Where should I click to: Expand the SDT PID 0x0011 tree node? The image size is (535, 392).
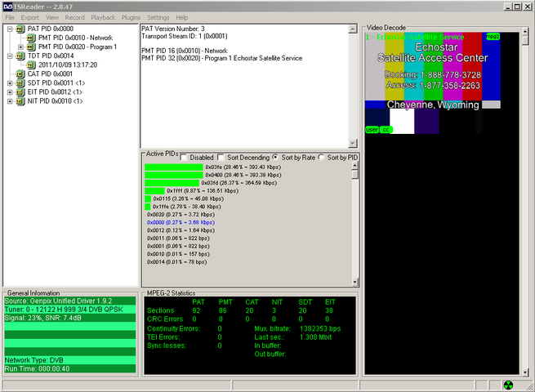10,83
